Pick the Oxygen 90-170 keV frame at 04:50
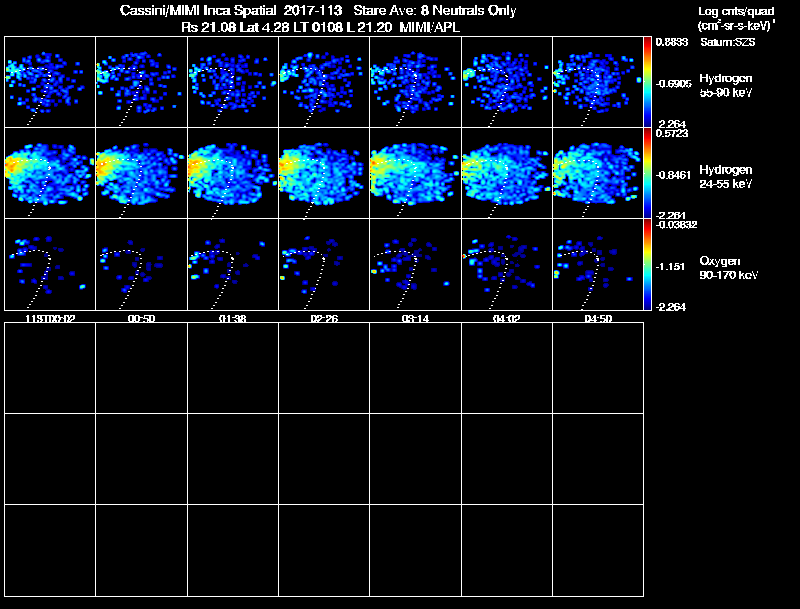 tap(598, 264)
